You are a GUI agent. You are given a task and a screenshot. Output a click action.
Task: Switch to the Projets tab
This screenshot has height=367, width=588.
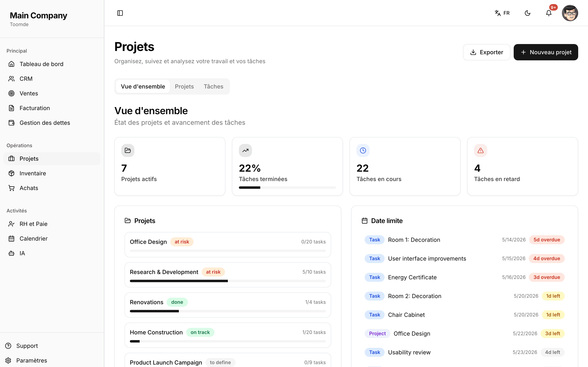click(184, 86)
